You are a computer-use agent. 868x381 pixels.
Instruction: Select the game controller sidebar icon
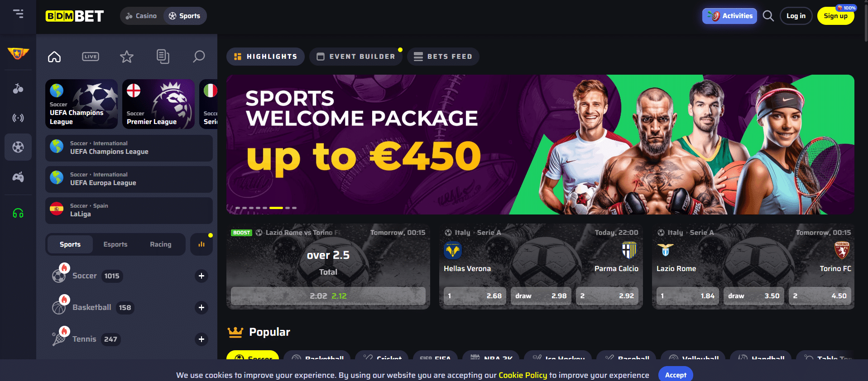coord(18,177)
